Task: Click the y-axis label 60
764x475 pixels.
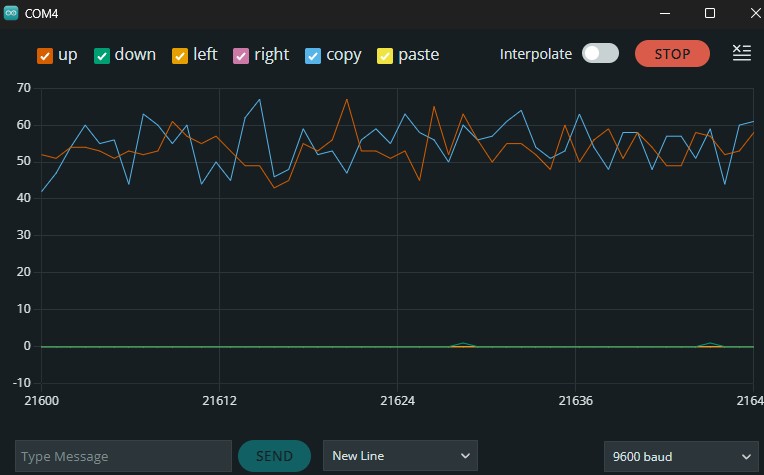Action: point(23,125)
